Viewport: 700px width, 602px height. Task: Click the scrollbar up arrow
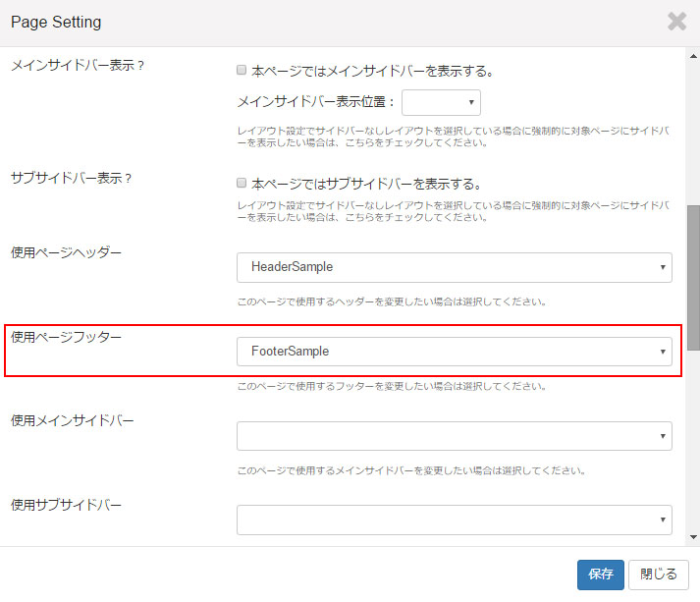693,56
